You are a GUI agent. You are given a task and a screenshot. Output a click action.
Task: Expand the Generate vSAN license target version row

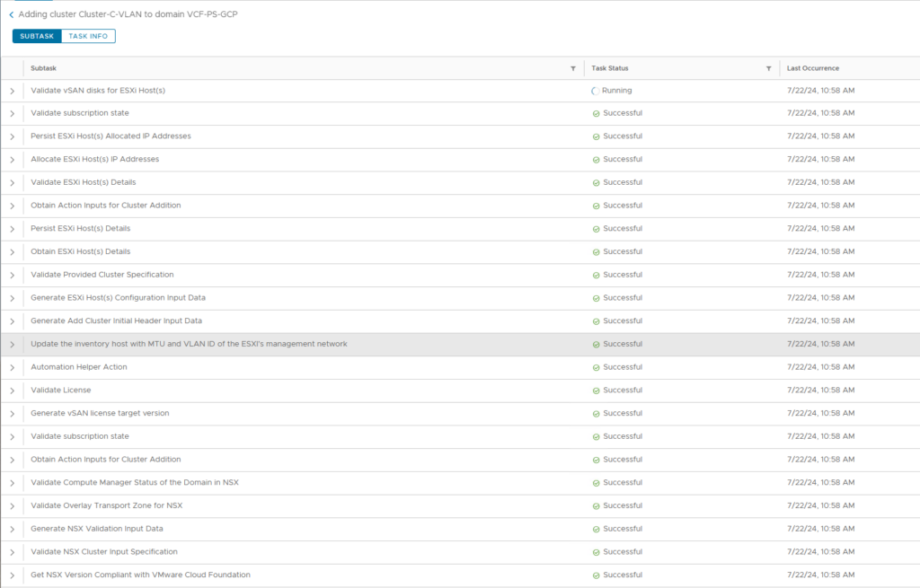click(x=13, y=413)
